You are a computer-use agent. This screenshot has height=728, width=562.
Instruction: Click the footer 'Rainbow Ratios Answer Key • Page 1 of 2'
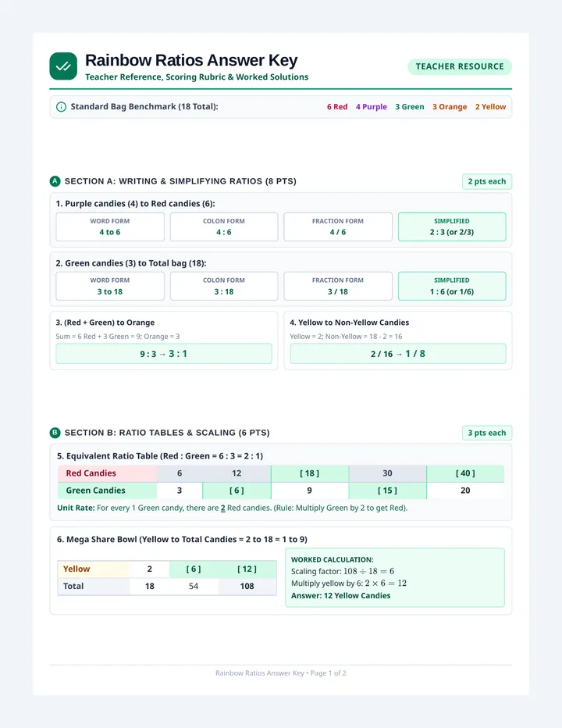[x=281, y=673]
